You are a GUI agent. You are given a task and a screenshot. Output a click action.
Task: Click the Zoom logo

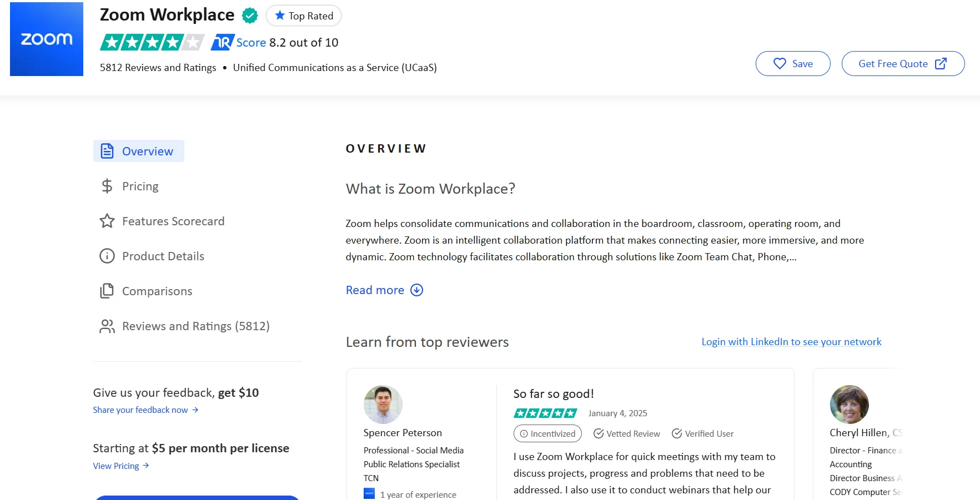click(x=46, y=39)
